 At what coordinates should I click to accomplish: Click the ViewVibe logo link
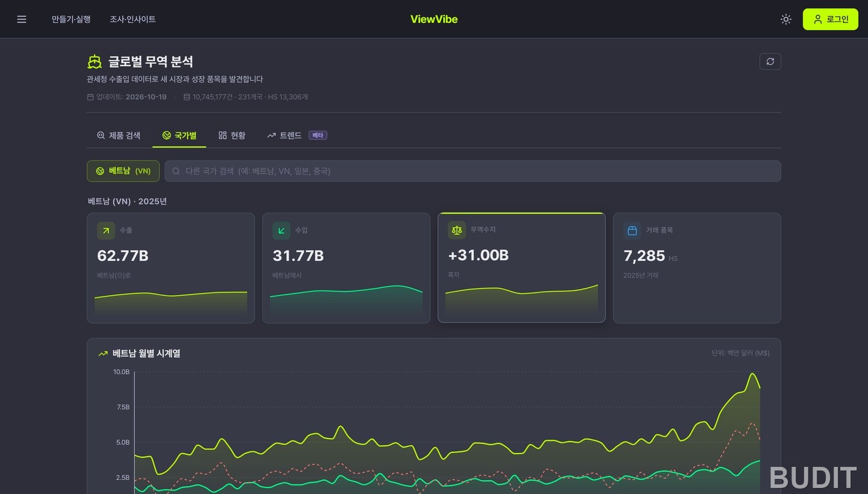coord(434,19)
